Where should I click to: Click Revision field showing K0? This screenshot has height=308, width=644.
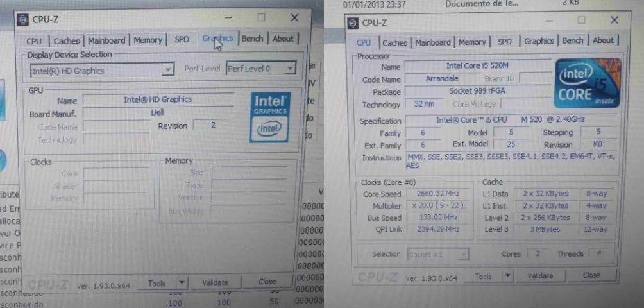coord(598,144)
